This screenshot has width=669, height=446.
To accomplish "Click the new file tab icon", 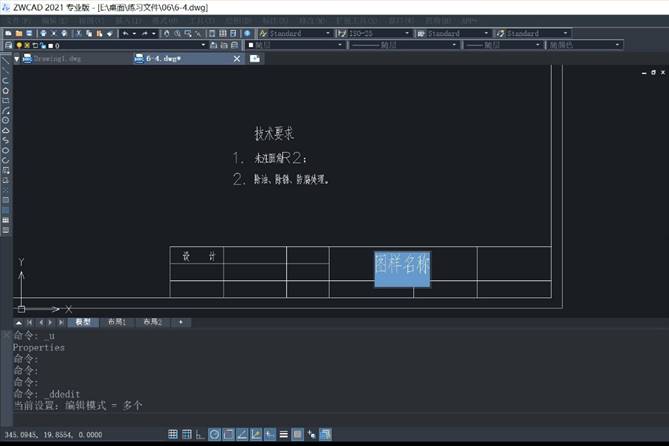I will 255,59.
